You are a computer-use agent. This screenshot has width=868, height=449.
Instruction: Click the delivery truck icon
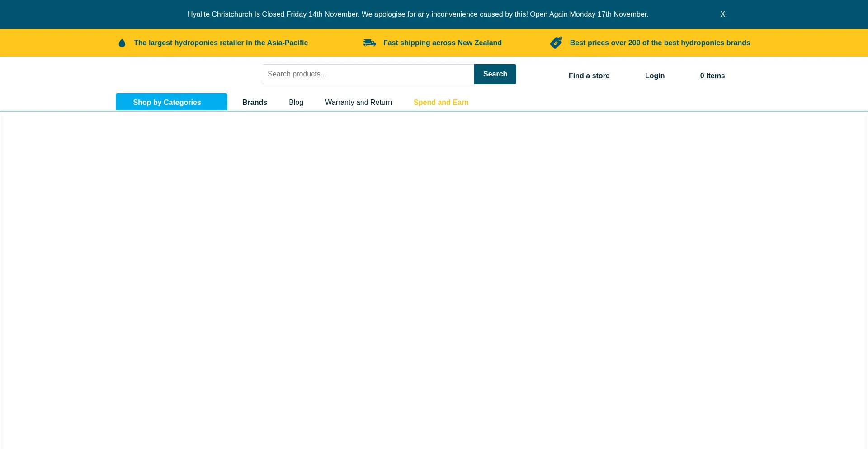[x=369, y=43]
